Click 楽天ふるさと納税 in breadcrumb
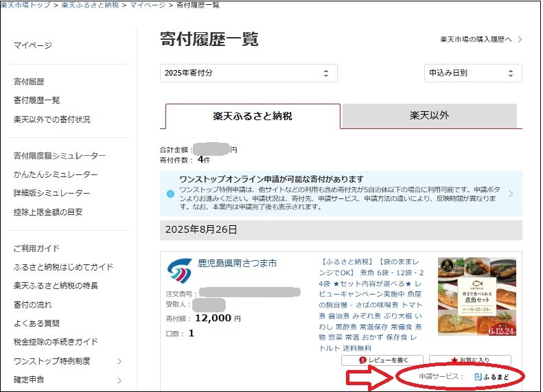The height and width of the screenshot is (392, 543). (89, 5)
